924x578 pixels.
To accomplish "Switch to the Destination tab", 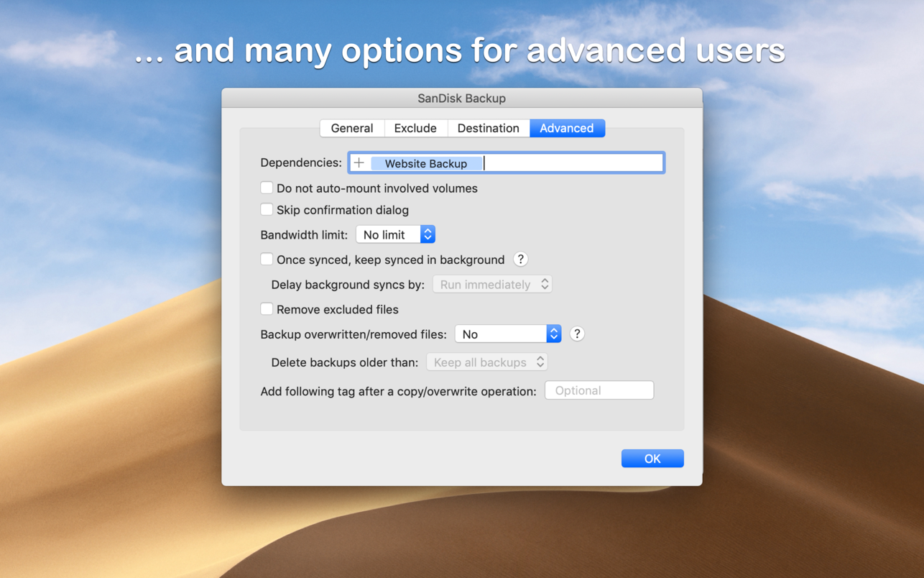I will point(489,128).
